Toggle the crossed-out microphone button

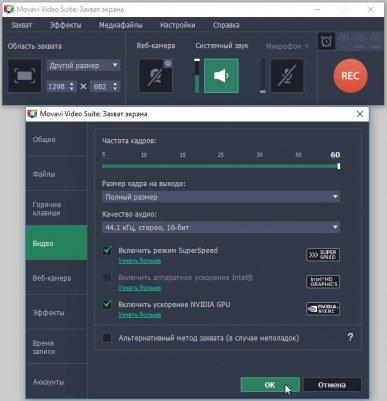click(x=287, y=76)
